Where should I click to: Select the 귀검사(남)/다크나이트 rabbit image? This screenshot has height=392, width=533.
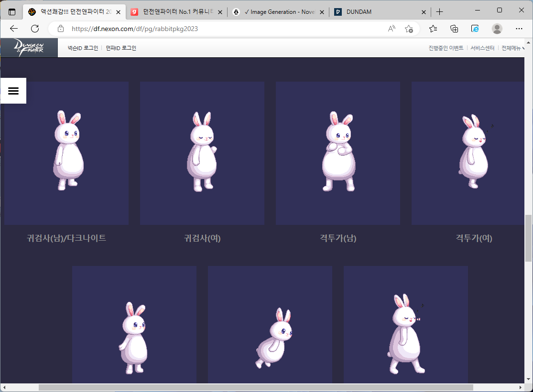(66, 153)
